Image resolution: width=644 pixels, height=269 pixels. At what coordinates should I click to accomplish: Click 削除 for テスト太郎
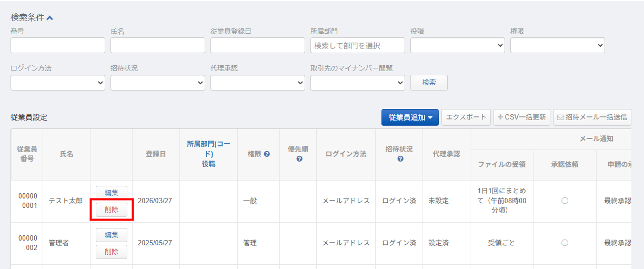click(111, 210)
